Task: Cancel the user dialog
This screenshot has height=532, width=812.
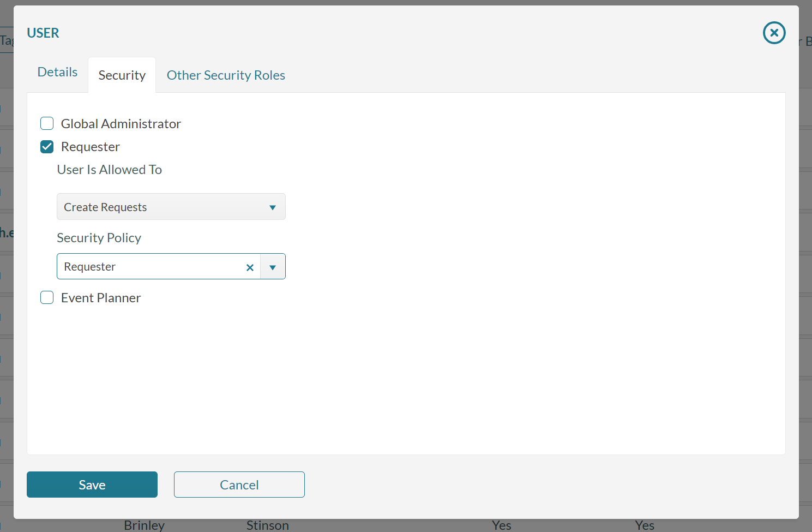Action: [239, 485]
